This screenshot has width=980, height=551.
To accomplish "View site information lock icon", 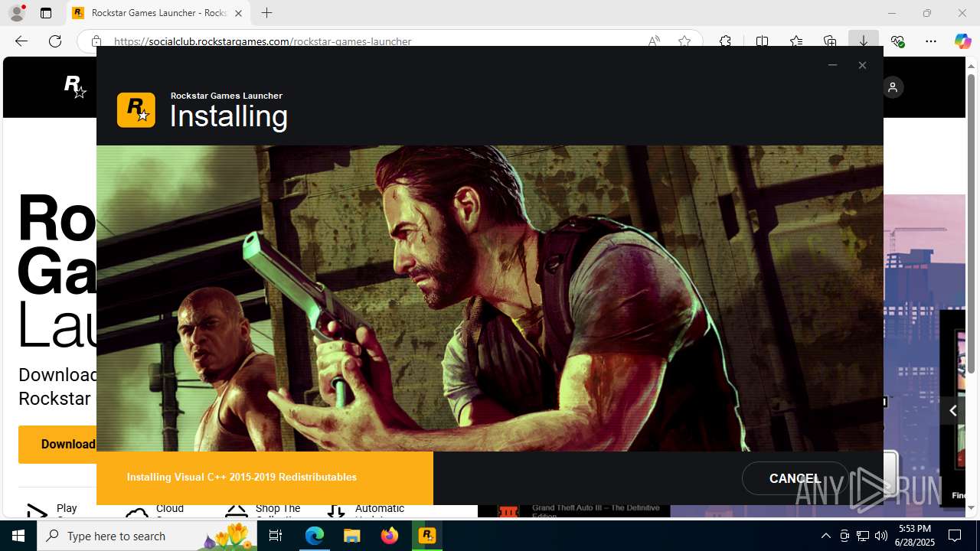I will (x=96, y=41).
